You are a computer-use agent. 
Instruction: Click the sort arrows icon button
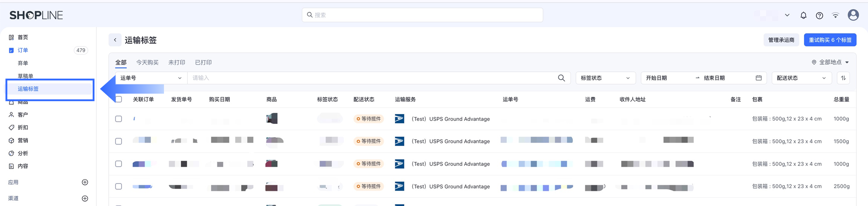click(x=843, y=78)
